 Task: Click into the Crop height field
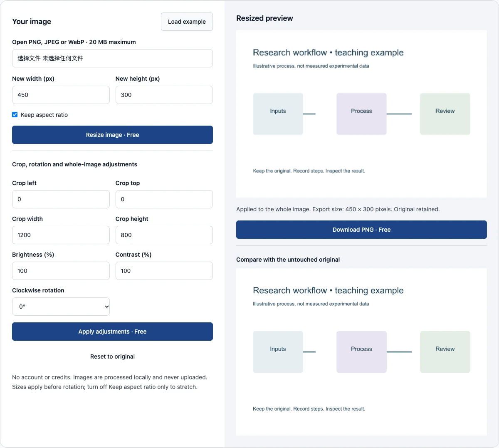pyautogui.click(x=164, y=235)
